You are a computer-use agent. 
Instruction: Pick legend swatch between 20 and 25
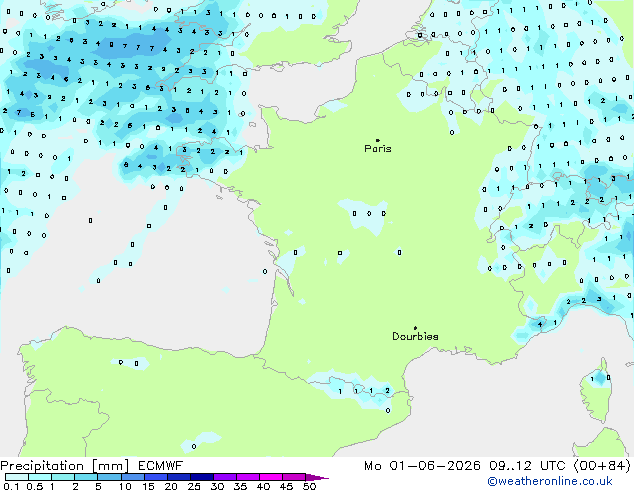pyautogui.click(x=178, y=477)
